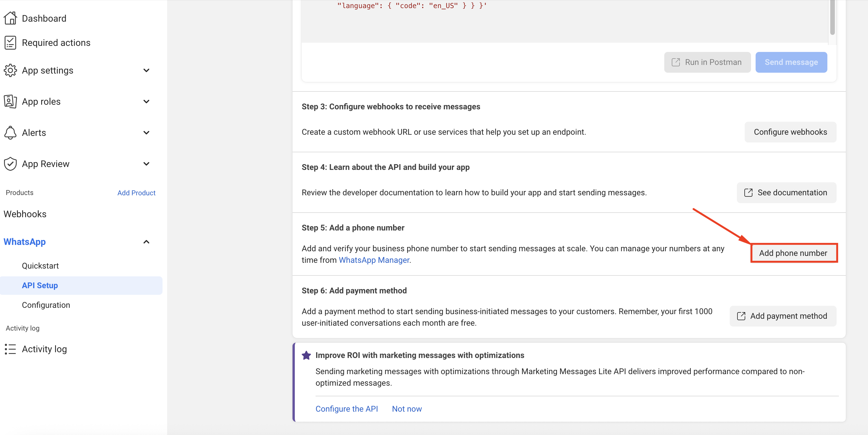Select Webhooks product in sidebar

[x=25, y=214]
